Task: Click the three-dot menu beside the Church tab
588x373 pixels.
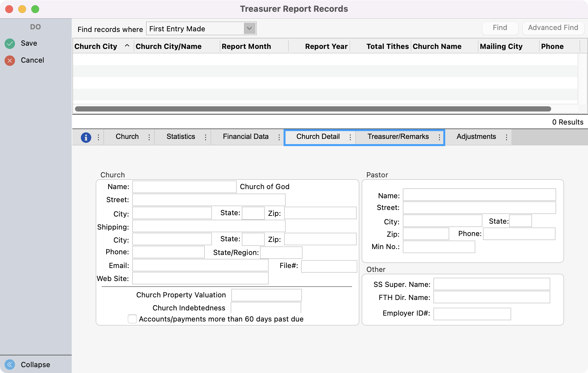Action: (x=149, y=137)
